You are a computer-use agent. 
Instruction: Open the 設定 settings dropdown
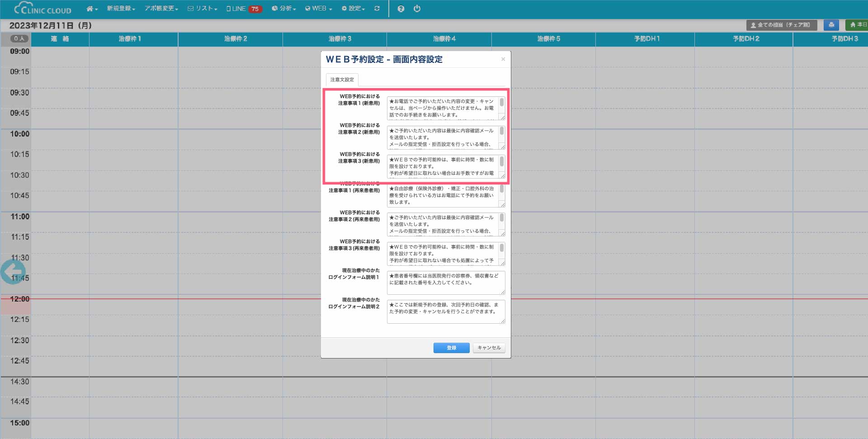(x=353, y=9)
